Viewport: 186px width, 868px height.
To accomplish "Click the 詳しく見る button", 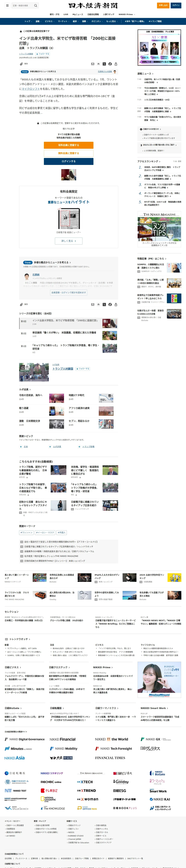I will click(x=69, y=241).
